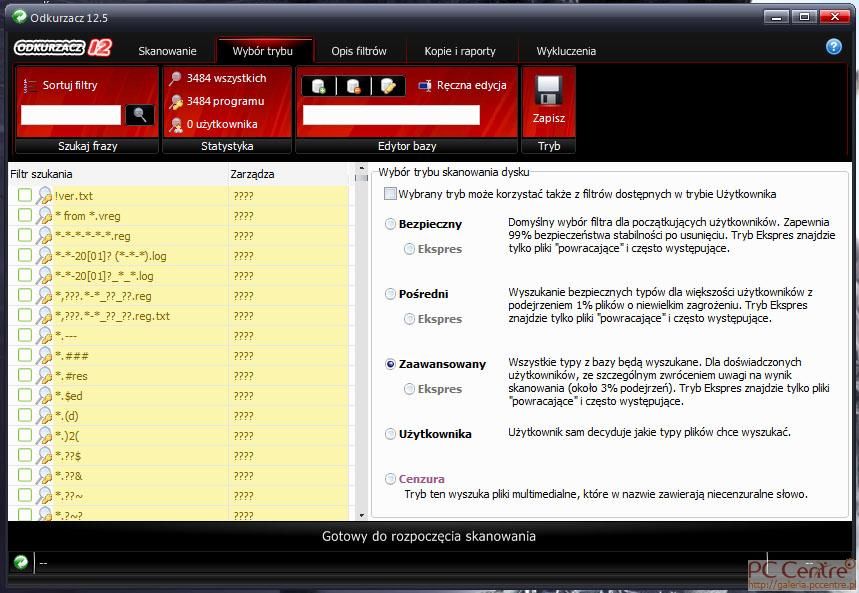
Task: Click the magnifier search button in Szukaj frazy
Action: [140, 115]
